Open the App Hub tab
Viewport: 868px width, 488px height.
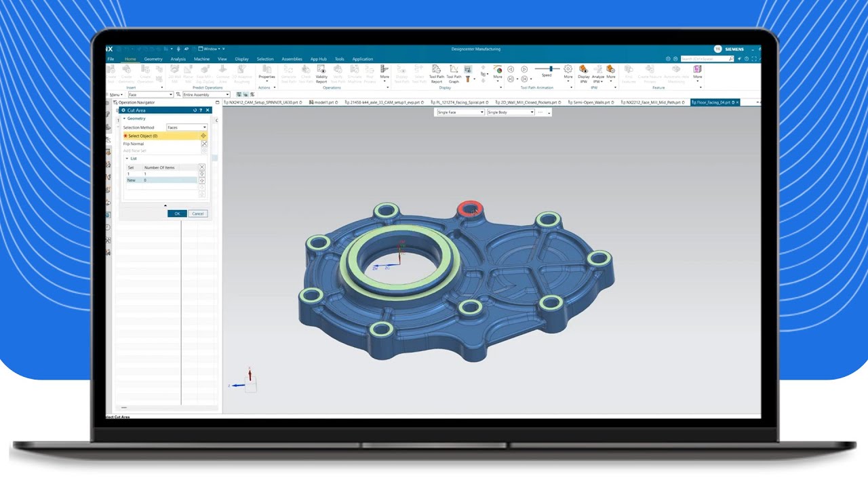[319, 59]
